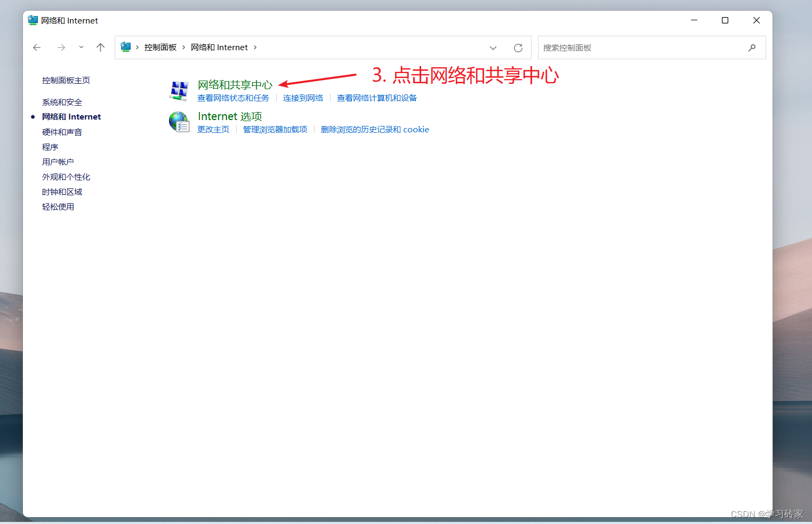Close the 网络和 Internet window
812x524 pixels.
pyautogui.click(x=757, y=20)
